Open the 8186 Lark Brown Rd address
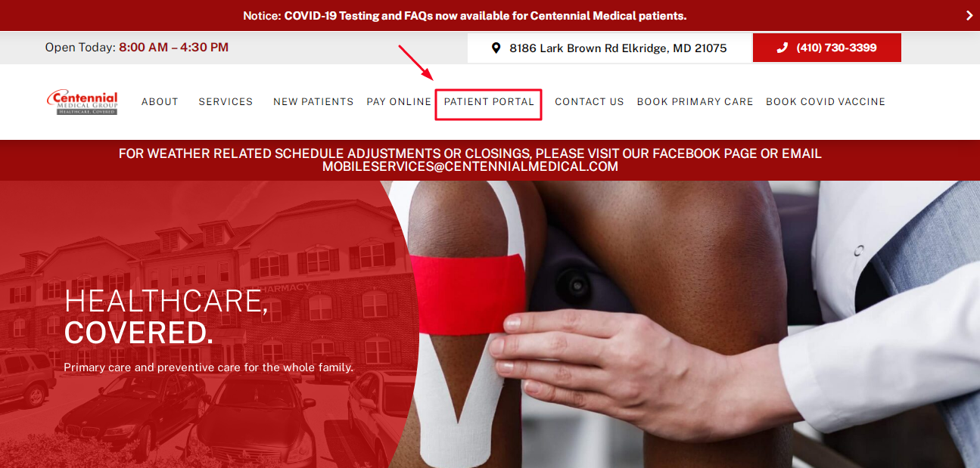 (x=610, y=48)
